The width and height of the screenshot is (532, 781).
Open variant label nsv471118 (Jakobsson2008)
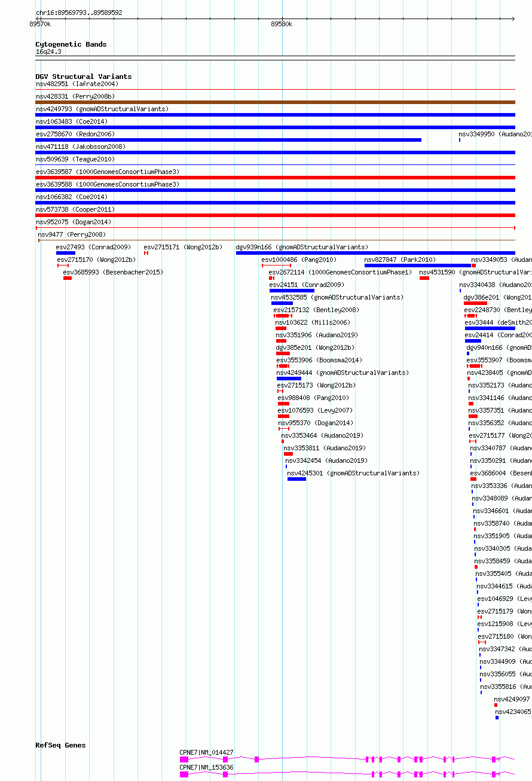point(81,147)
